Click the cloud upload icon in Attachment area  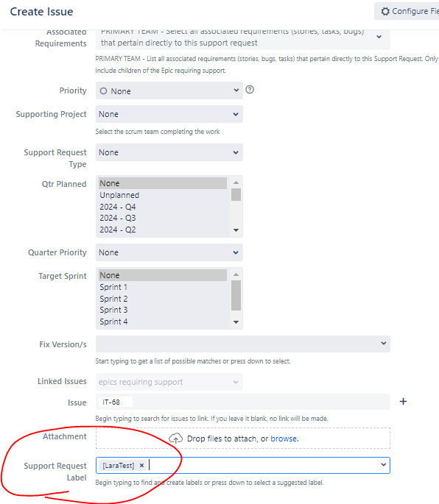176,439
